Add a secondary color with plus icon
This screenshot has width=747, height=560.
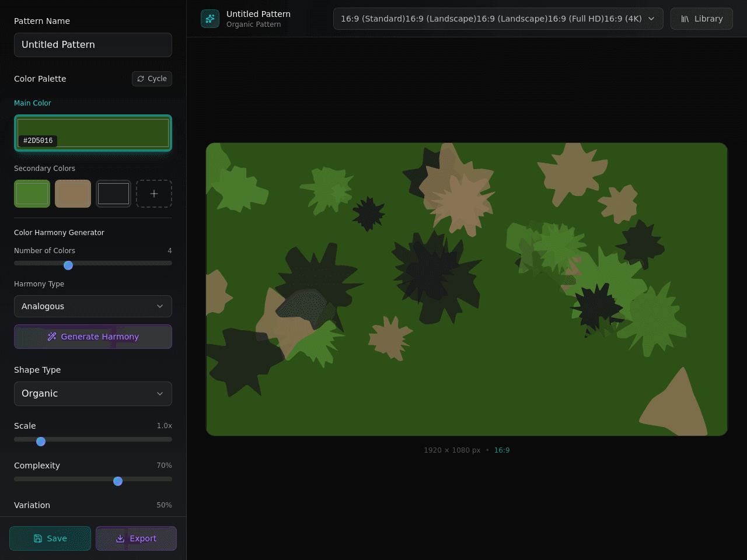pos(154,194)
